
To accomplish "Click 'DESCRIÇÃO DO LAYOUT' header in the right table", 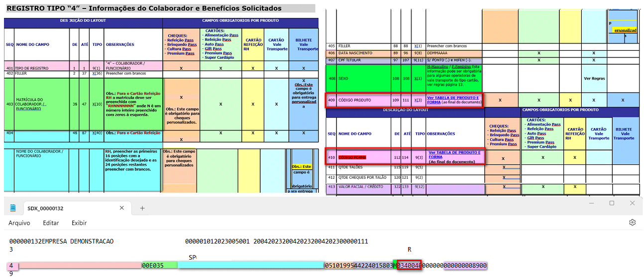I will [405, 110].
